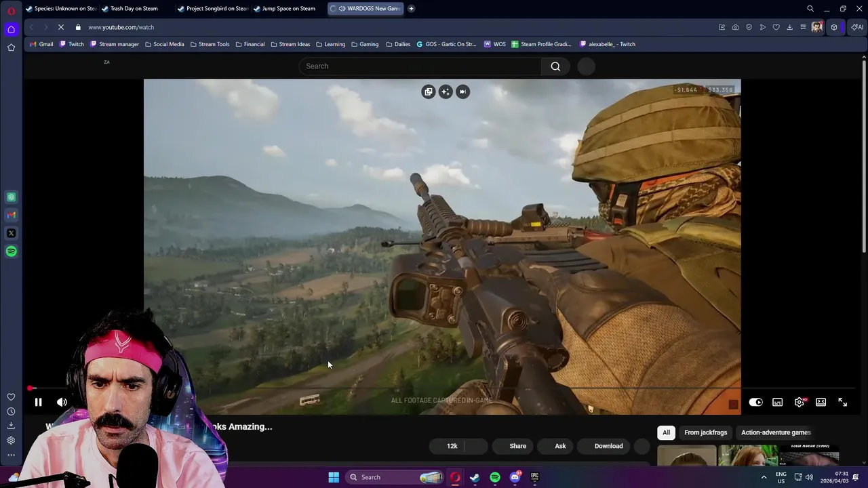Open site security lock info
The image size is (868, 488).
pos(78,27)
